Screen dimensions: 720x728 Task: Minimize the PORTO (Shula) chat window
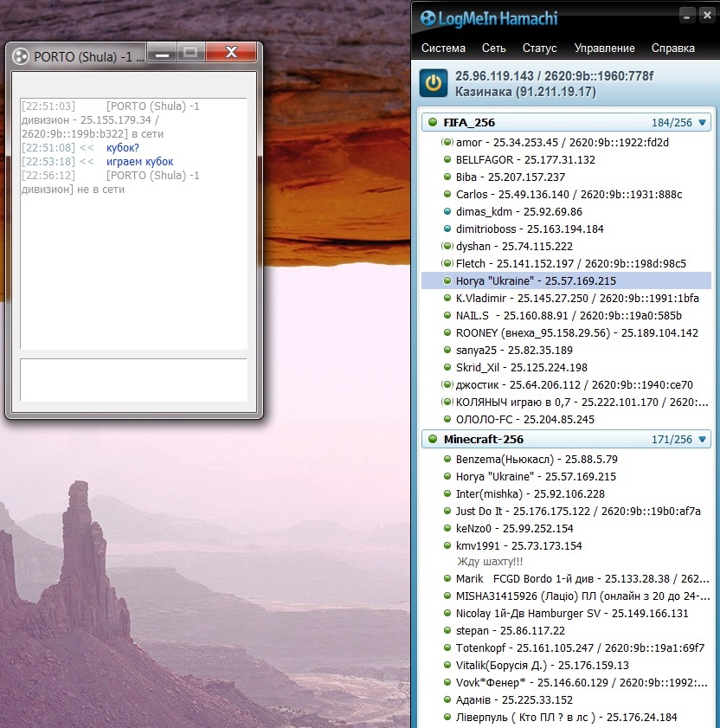click(162, 52)
